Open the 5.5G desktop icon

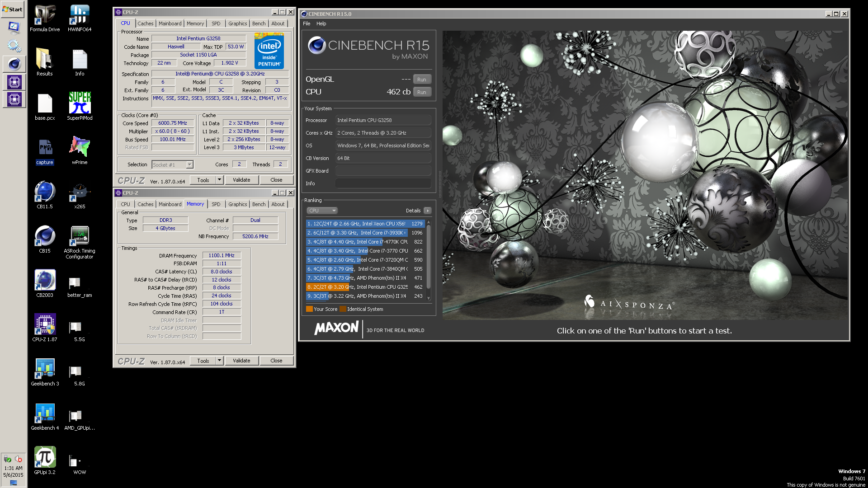coord(80,332)
